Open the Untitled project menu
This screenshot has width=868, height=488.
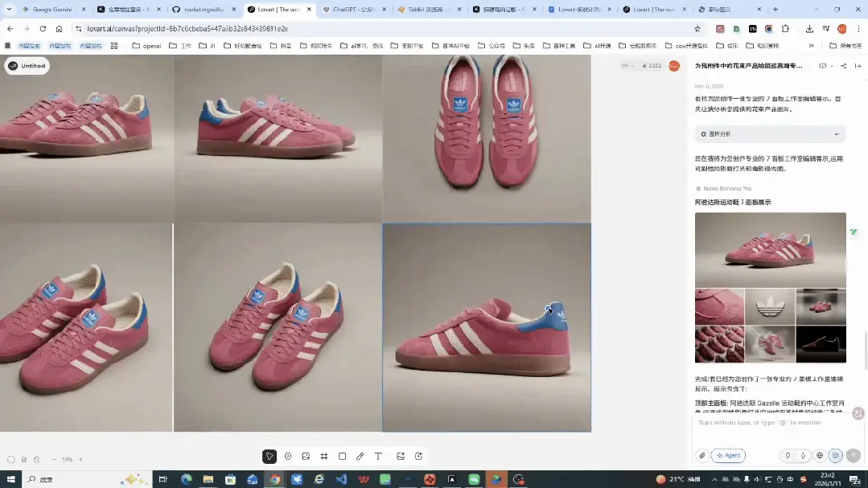27,66
